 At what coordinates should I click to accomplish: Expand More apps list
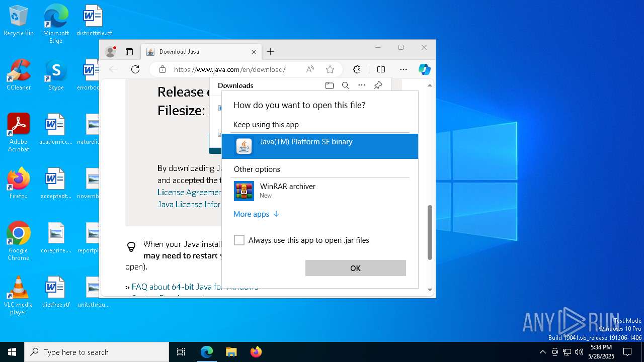pos(256,214)
